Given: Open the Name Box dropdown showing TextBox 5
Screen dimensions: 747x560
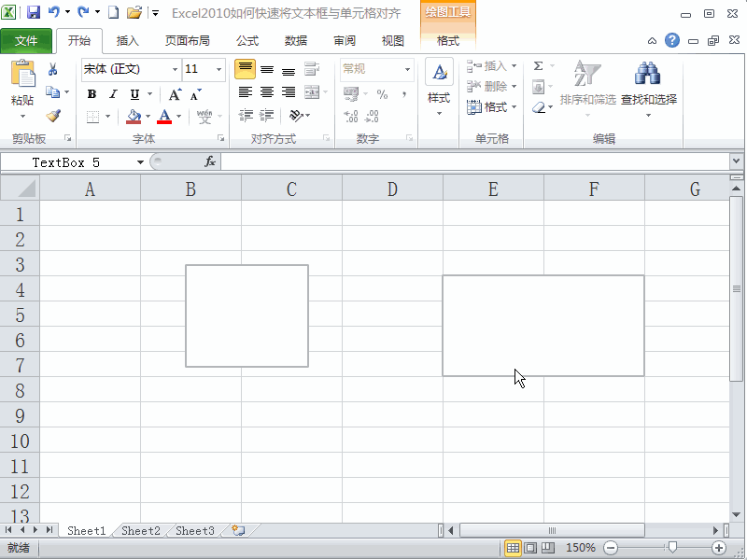Looking at the screenshot, I should 140,161.
